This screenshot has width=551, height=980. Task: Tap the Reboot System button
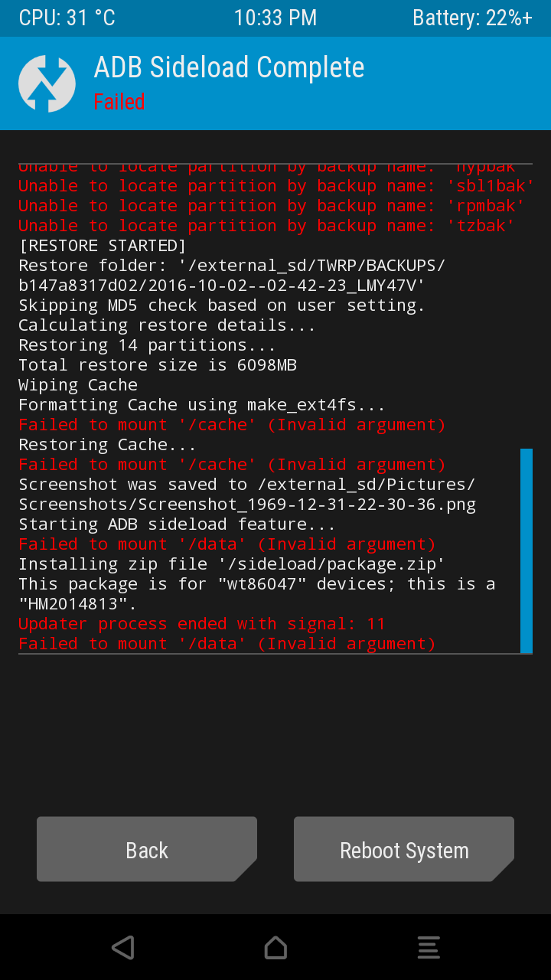(x=404, y=850)
